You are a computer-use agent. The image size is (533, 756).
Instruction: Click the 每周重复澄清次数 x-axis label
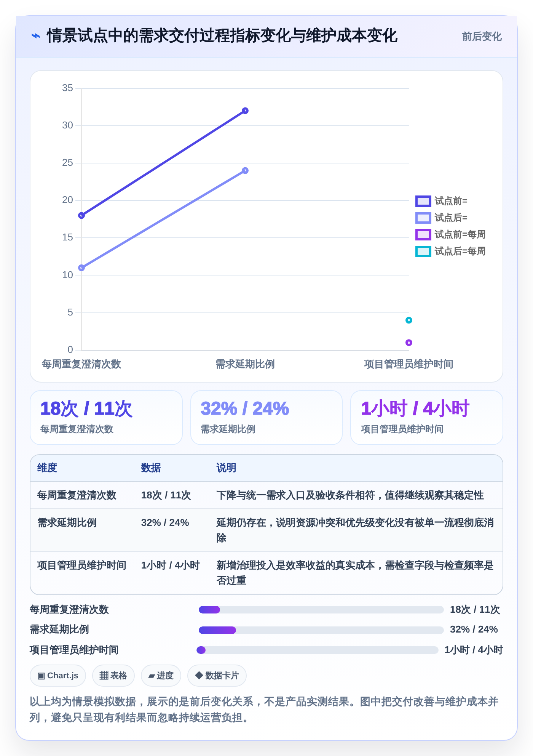(x=81, y=364)
